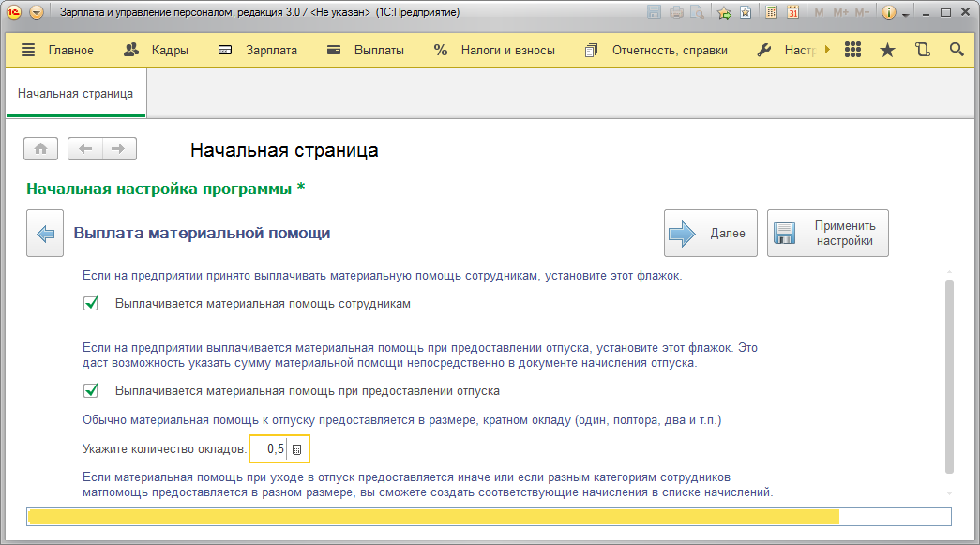This screenshot has width=980, height=545.
Task: Open the Зарплата section
Action: pos(258,50)
